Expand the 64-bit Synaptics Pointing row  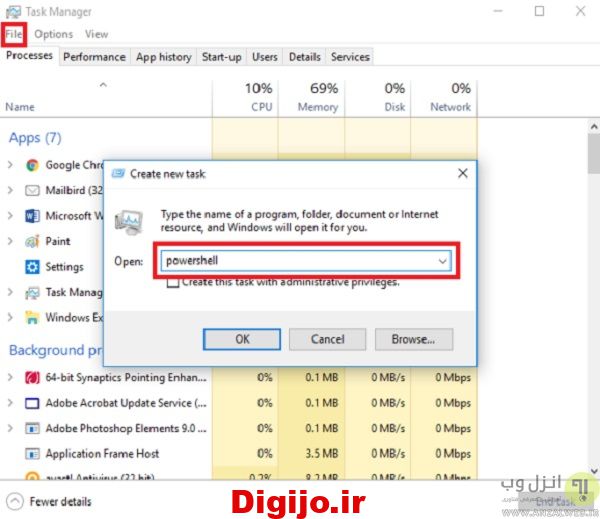(x=10, y=377)
